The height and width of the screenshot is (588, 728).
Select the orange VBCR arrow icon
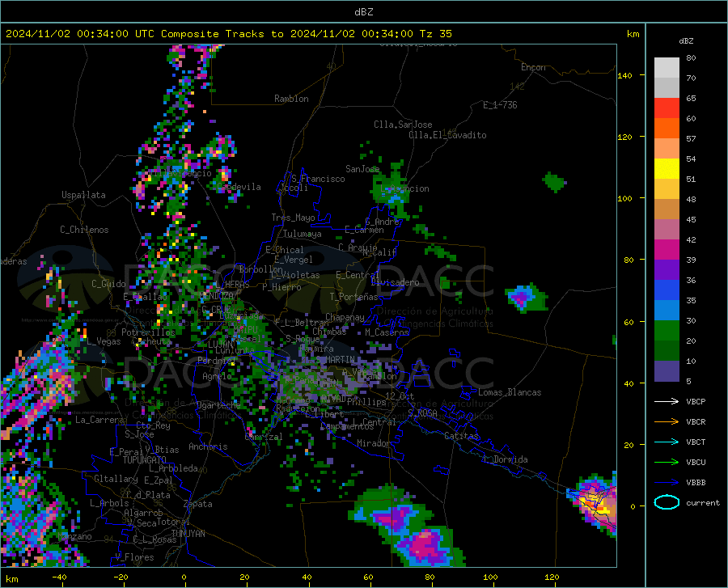667,422
